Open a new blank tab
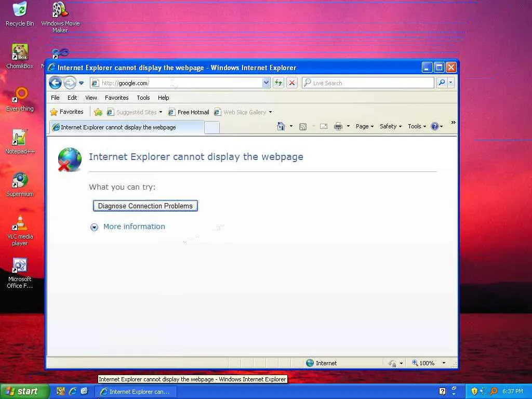 click(x=212, y=128)
